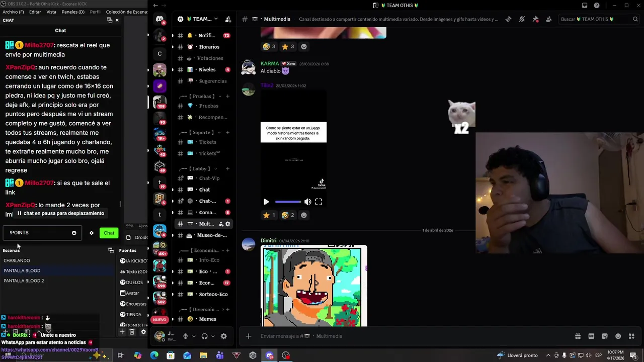Screen dimensions: 644x362
Task: Toggle star reaction with count 3
Action: [x=288, y=47]
